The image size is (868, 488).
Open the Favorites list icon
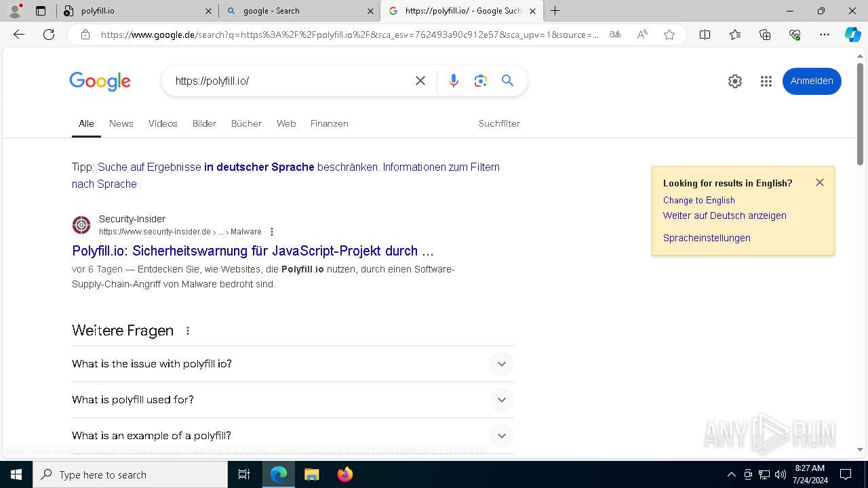pyautogui.click(x=735, y=35)
